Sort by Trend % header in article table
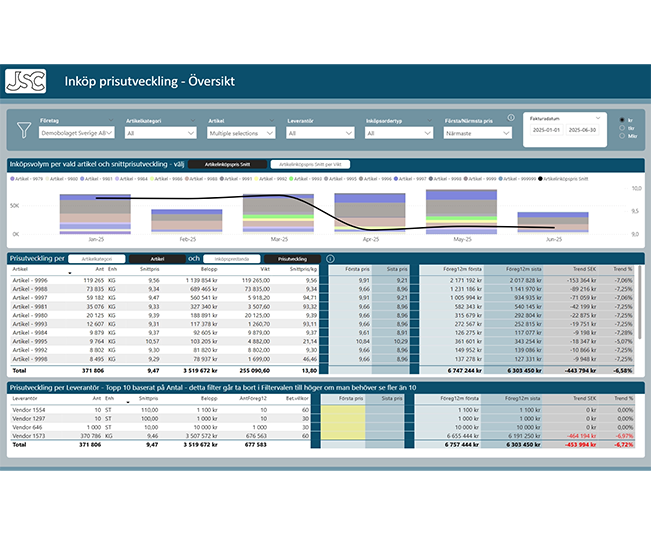651x535 pixels. click(623, 269)
